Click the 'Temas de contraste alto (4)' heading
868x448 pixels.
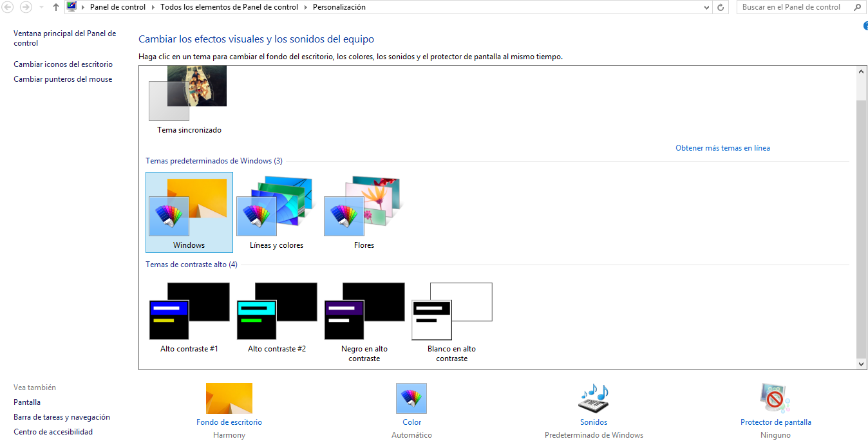191,265
